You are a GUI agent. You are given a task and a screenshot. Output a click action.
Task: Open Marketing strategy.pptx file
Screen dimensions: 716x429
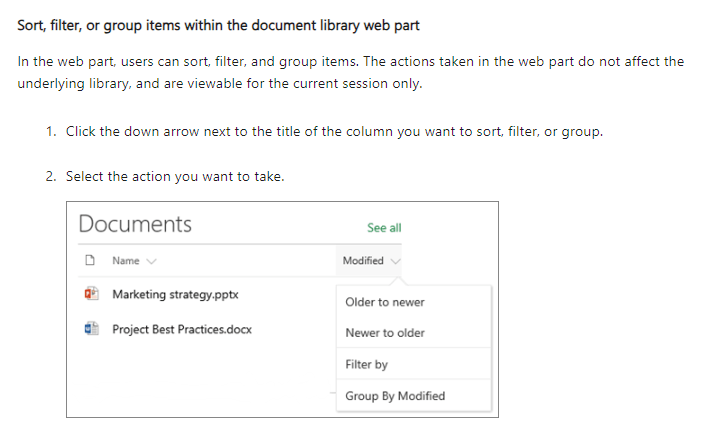pyautogui.click(x=175, y=294)
